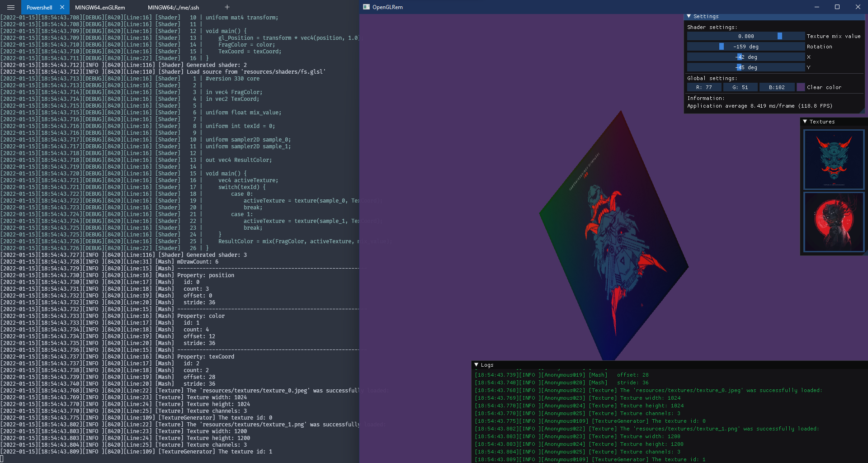
Task: Open the terminal hamburger menu icon
Action: [x=11, y=7]
